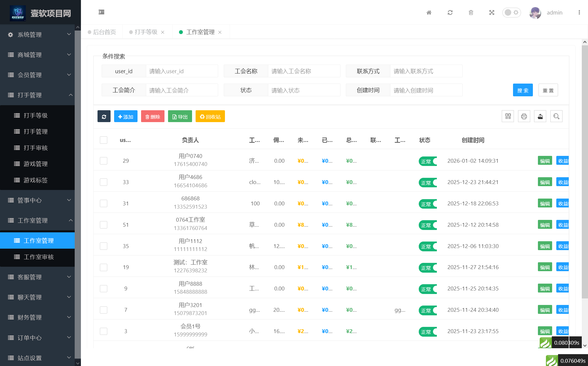Viewport: 588px width, 366px height.
Task: Click the print icon above the table
Action: tap(524, 116)
